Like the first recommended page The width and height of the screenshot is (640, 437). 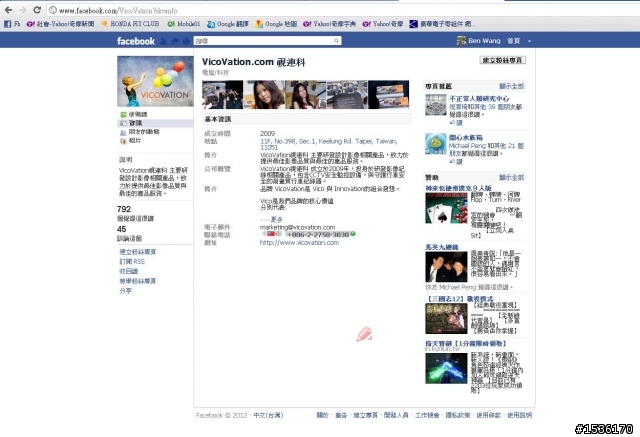[x=456, y=122]
